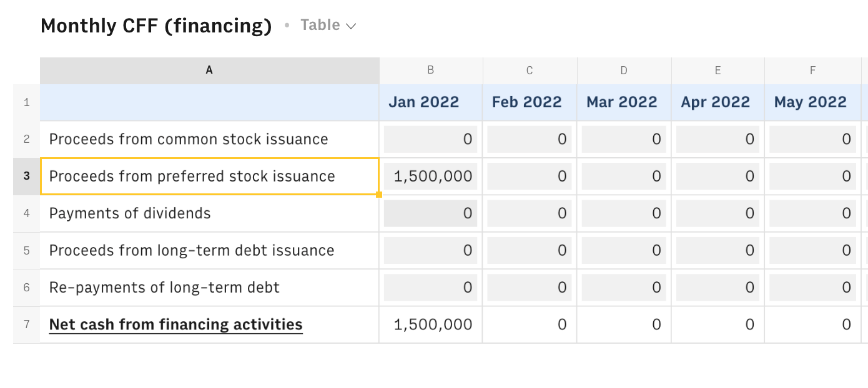
Task: Select the May 2022 header cell
Action: click(810, 102)
